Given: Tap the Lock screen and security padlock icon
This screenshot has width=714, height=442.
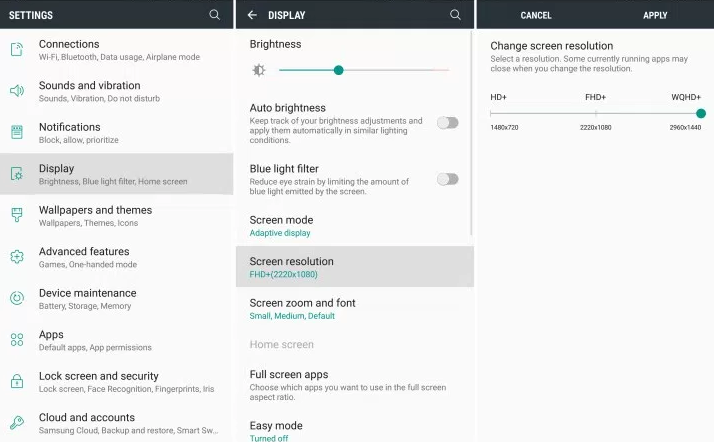Looking at the screenshot, I should point(17,381).
